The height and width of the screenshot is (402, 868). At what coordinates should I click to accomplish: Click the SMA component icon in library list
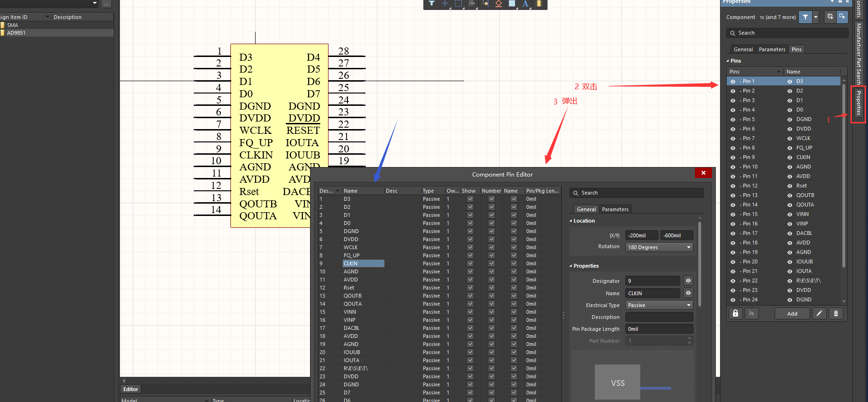click(2, 25)
